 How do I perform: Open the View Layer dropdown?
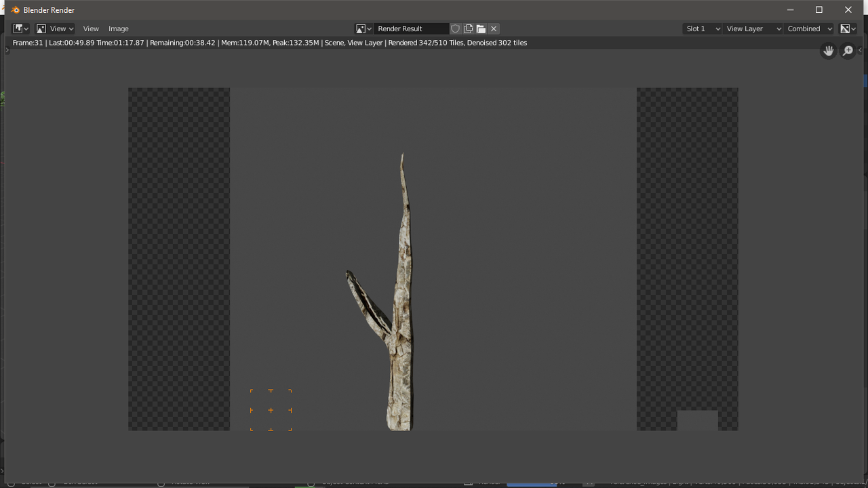(751, 28)
